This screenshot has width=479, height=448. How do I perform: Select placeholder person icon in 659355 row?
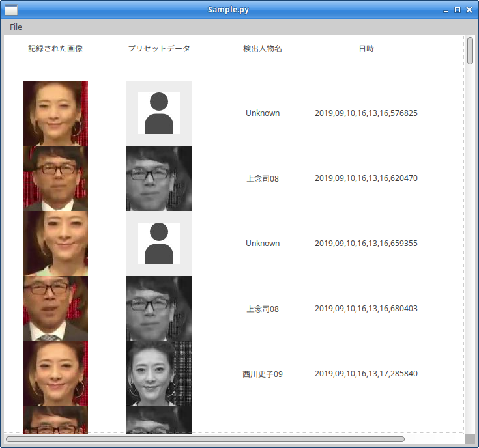pos(159,244)
